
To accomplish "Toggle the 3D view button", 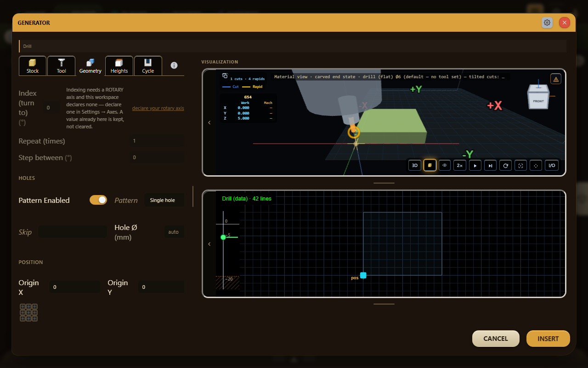I will pyautogui.click(x=414, y=166).
